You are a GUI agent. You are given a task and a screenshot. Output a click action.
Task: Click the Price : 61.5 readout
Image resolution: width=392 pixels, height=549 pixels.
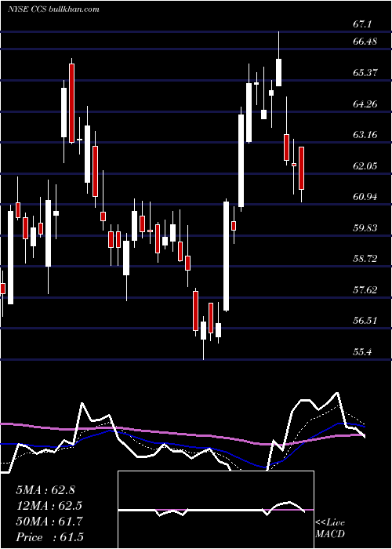point(49,537)
